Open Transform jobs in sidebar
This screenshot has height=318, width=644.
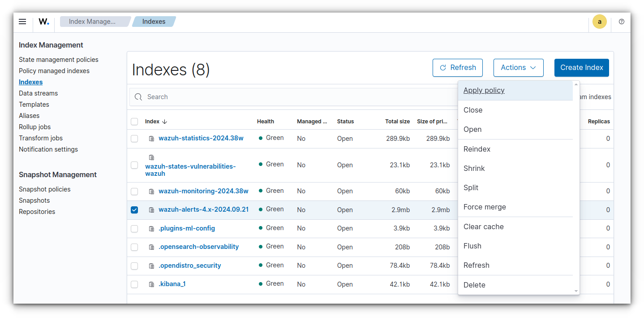tap(41, 138)
